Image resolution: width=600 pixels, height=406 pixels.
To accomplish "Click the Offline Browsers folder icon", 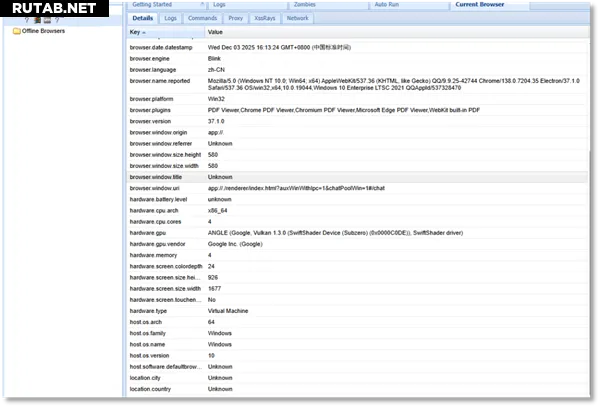I will click(x=16, y=31).
